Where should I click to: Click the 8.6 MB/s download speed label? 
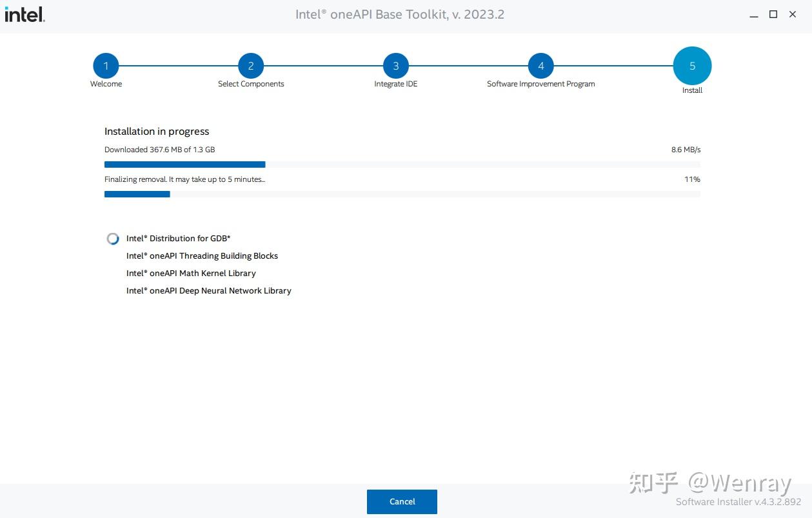click(686, 149)
